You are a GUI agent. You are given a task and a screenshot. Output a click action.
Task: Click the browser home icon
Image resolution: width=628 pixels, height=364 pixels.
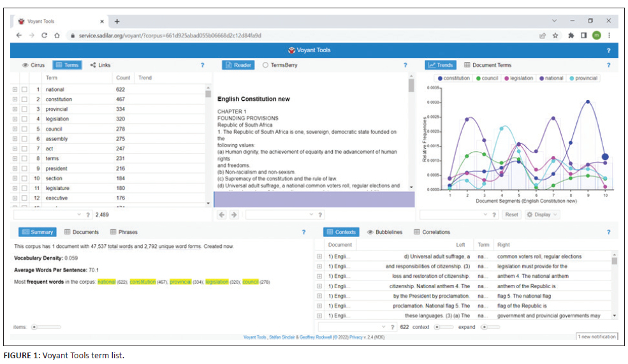tap(57, 36)
